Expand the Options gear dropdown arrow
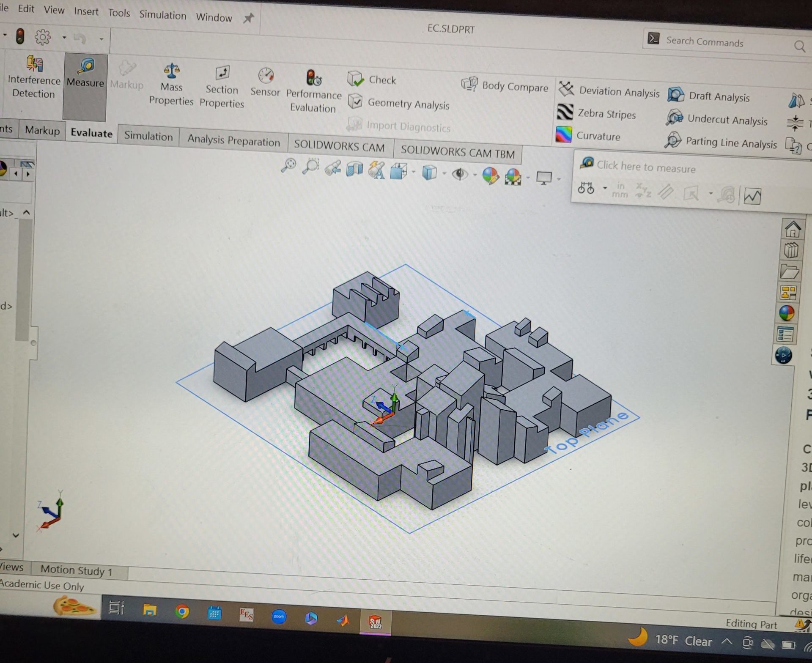Viewport: 812px width, 663px height. tap(64, 37)
